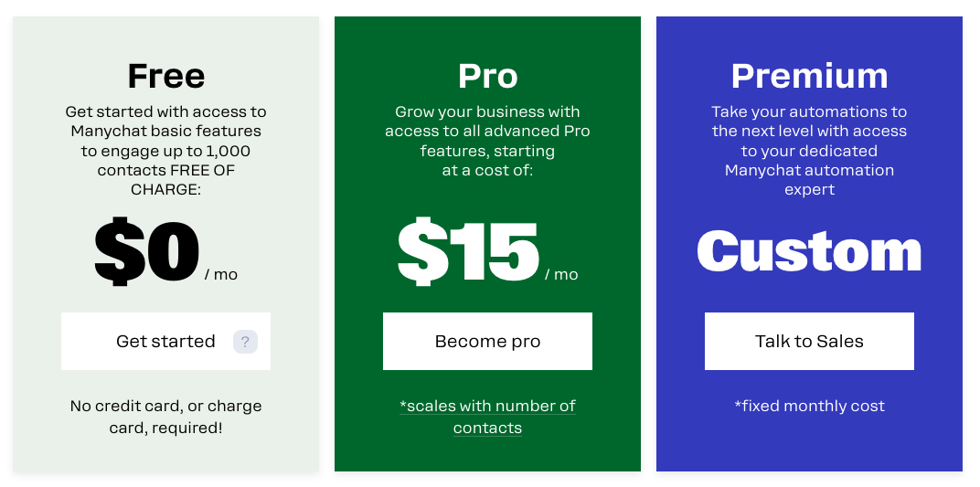Click the $15 price on Pro plan
This screenshot has width=980, height=487.
pos(468,252)
